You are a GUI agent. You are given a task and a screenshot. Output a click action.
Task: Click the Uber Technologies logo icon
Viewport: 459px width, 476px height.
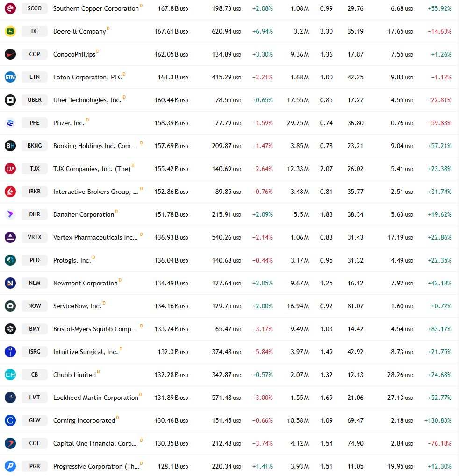tap(10, 100)
